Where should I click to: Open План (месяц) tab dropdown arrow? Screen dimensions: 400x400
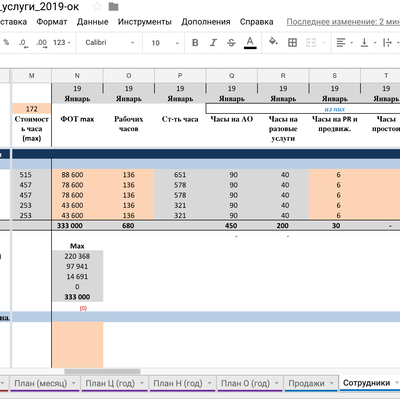pyautogui.click(x=74, y=383)
